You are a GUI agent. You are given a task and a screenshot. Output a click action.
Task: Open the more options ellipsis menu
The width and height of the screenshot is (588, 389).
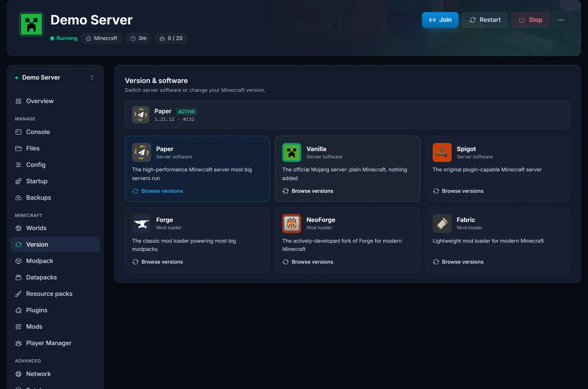click(561, 20)
